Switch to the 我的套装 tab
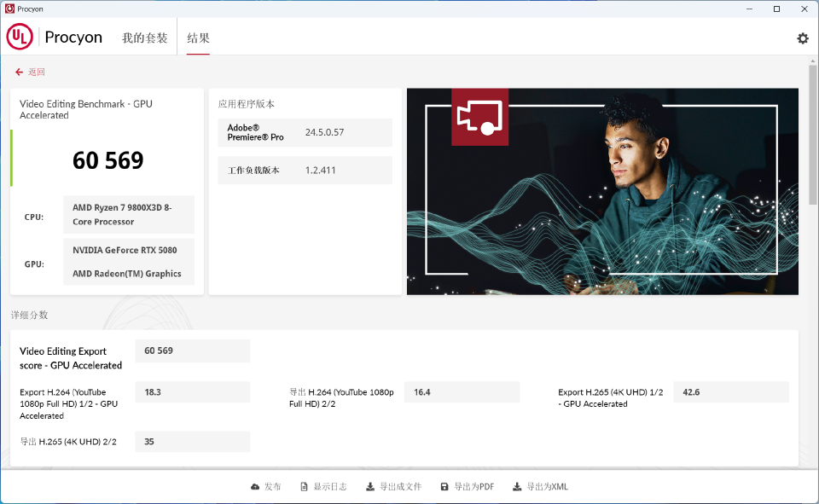The image size is (819, 504). (x=145, y=38)
